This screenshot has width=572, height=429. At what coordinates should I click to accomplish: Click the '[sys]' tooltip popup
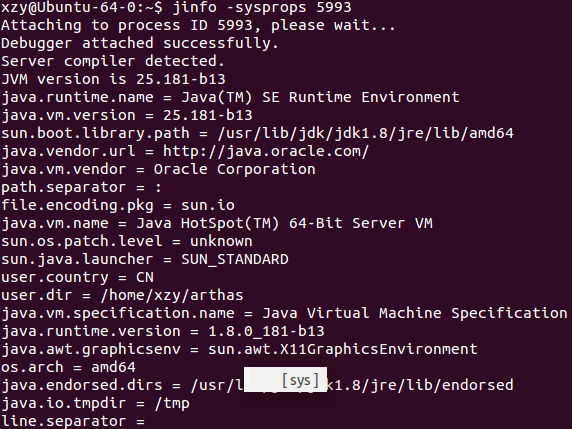pyautogui.click(x=285, y=380)
